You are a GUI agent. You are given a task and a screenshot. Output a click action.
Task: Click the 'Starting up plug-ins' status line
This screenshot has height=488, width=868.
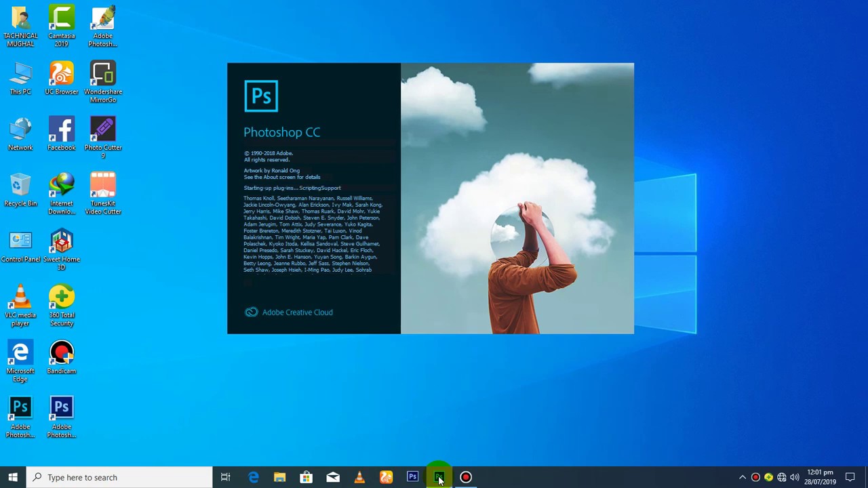click(292, 188)
